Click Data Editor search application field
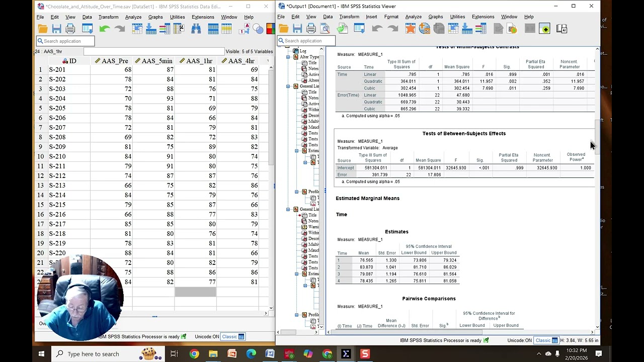Screen dimensions: 644x362 65,41
